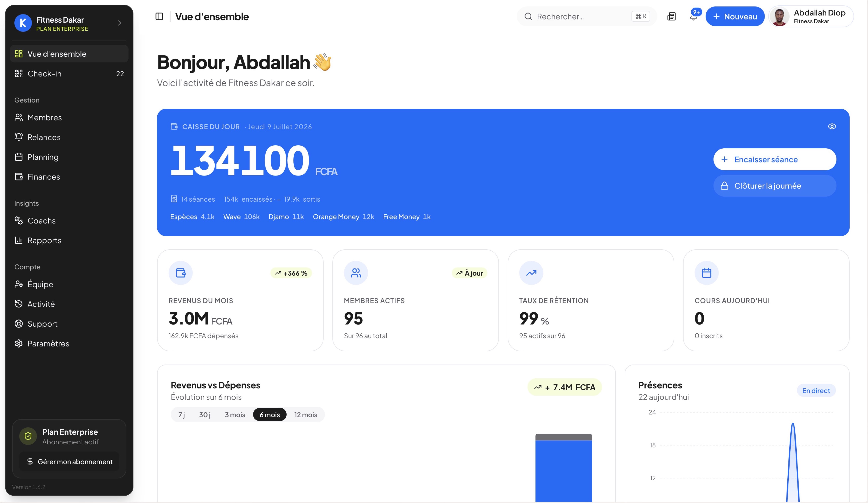
Task: Open Abdallah Diop profile menu
Action: tap(811, 16)
